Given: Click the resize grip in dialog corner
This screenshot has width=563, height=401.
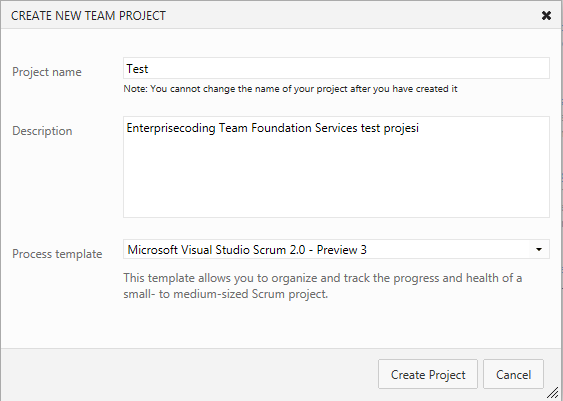Looking at the screenshot, I should coord(553,393).
